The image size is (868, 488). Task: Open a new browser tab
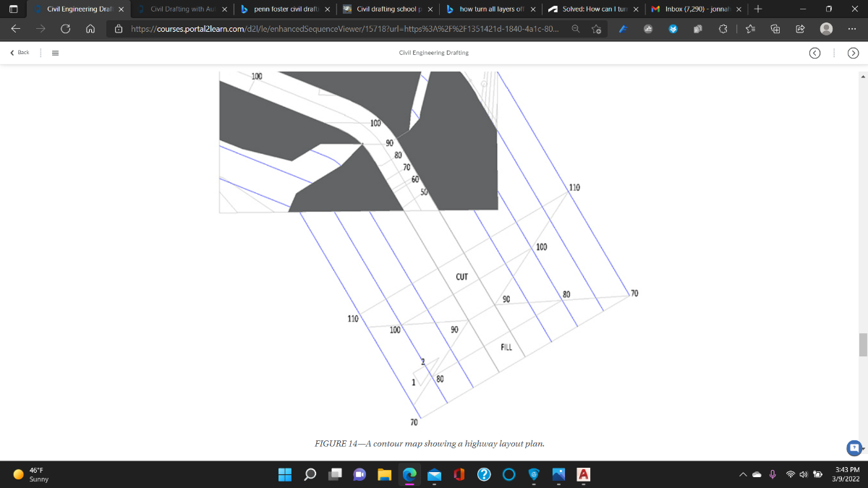point(757,9)
